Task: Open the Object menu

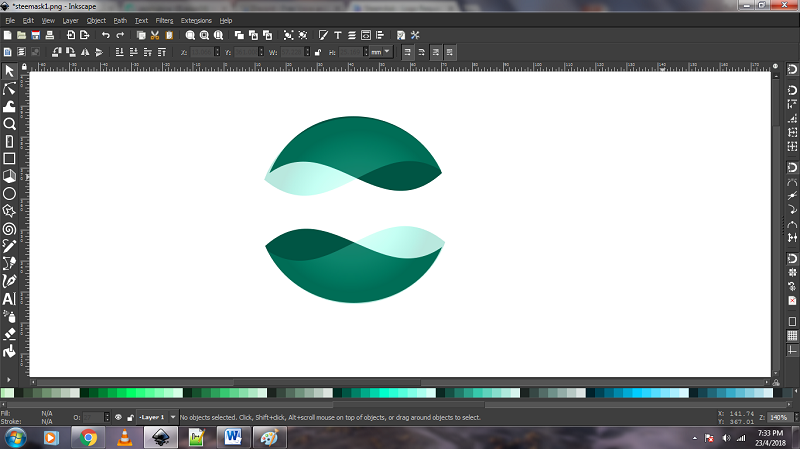Action: pos(96,20)
